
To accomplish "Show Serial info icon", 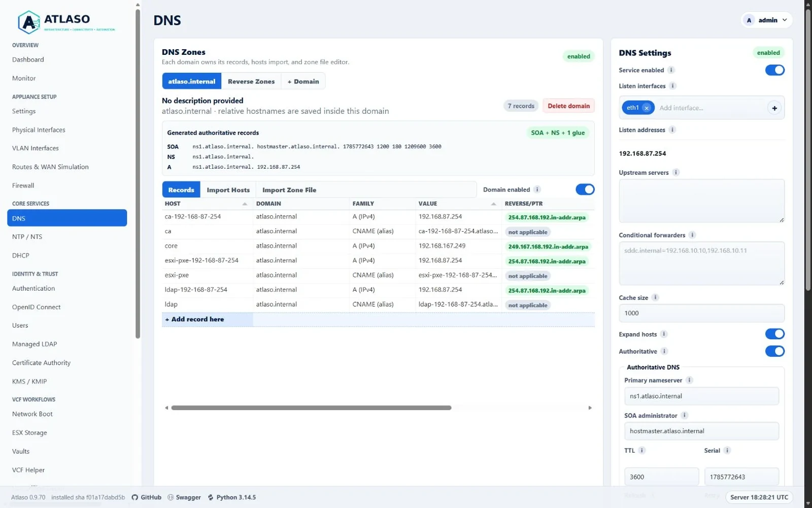I will click(727, 450).
